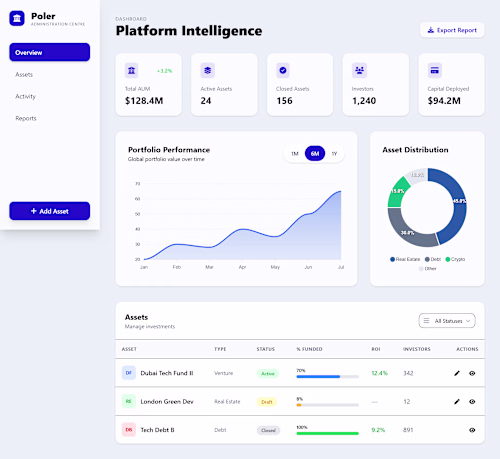Click the INVESTORS column header
The height and width of the screenshot is (459, 500).
tap(417, 349)
